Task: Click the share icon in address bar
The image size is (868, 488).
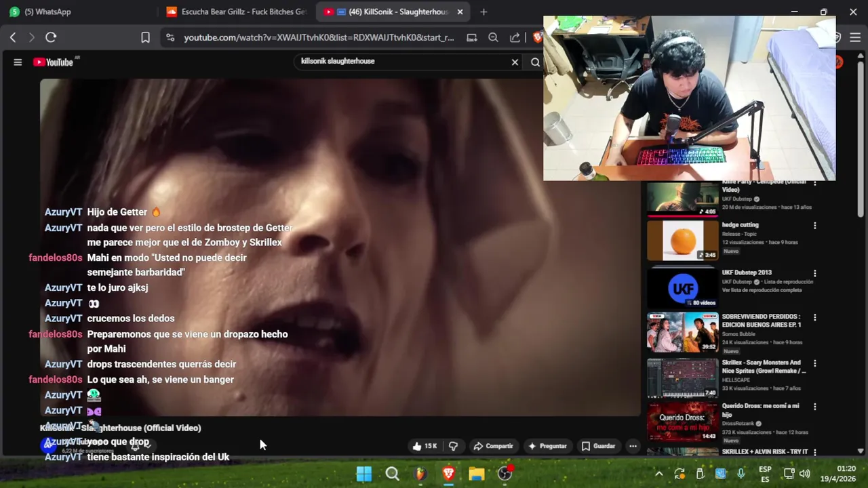Action: coord(515,37)
